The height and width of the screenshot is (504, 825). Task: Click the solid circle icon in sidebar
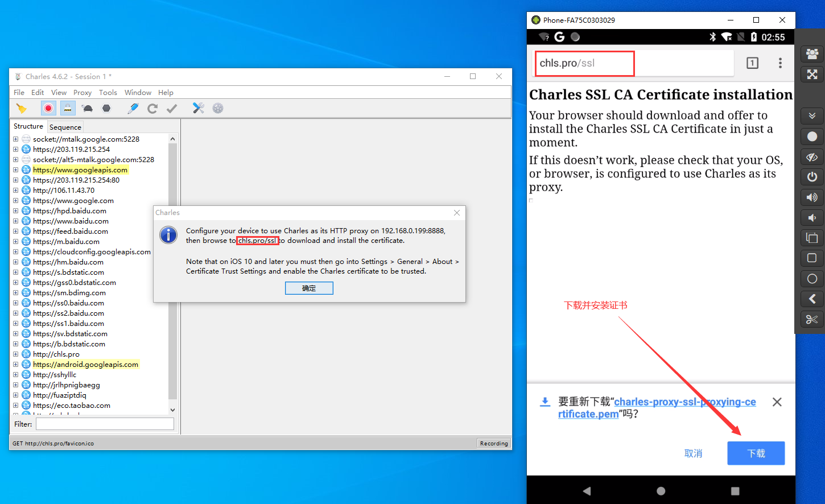[812, 137]
